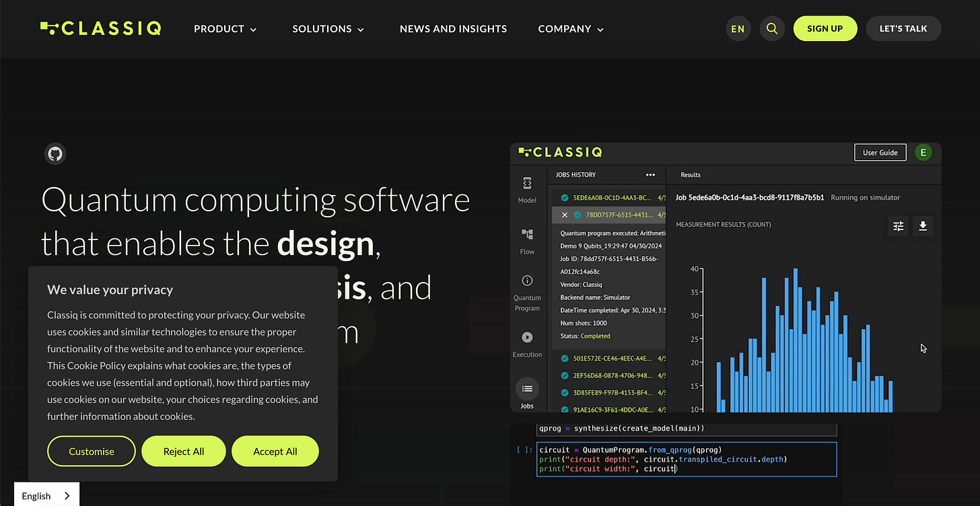Click the Status: Completed text
This screenshot has height=506, width=980.
tap(585, 336)
